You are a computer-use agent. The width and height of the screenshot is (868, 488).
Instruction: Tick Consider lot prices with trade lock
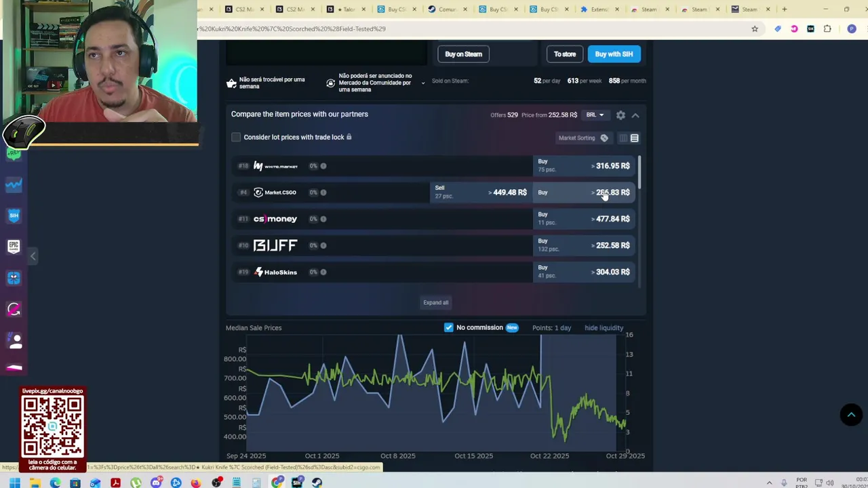tap(236, 137)
